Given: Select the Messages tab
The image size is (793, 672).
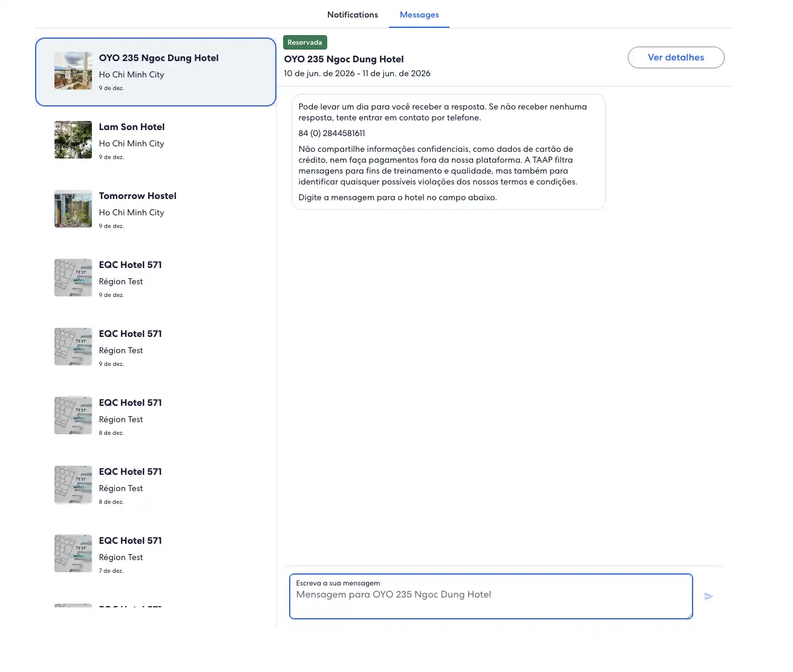Looking at the screenshot, I should 419,15.
